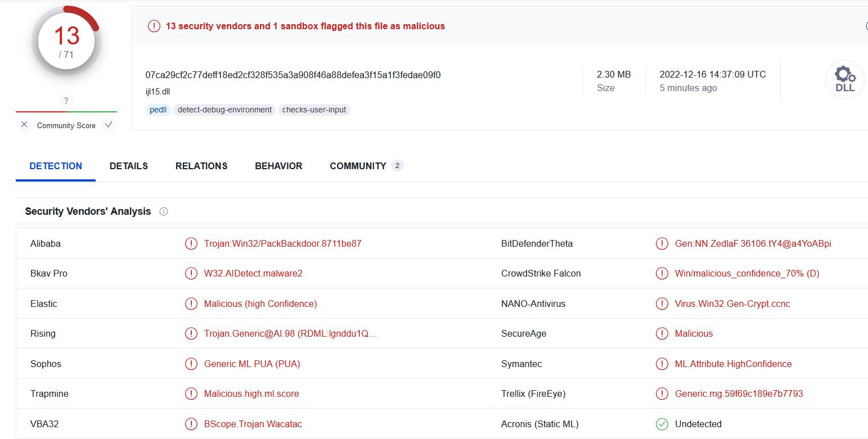868x439 pixels.
Task: Click the question mark community score indicator
Action: [x=66, y=101]
